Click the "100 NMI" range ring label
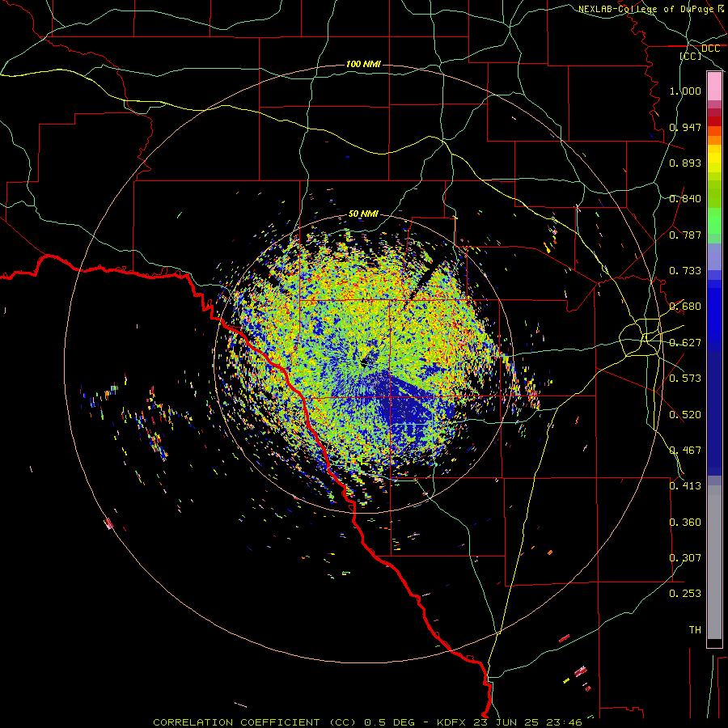 [x=363, y=64]
